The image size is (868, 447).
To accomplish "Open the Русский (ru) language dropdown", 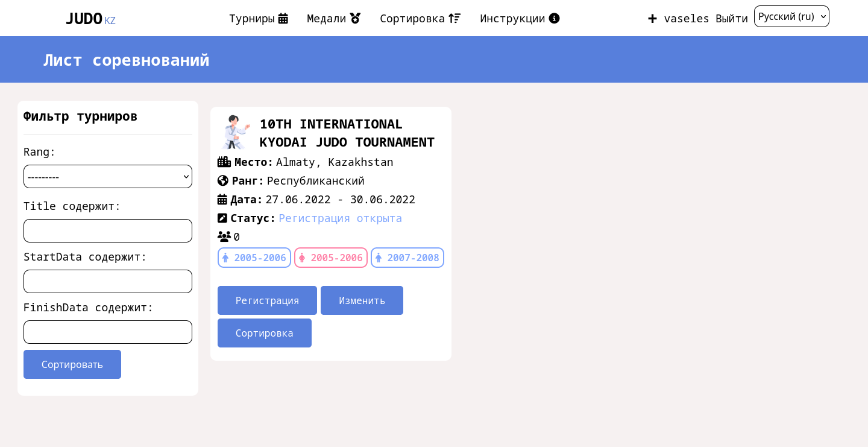I will point(791,16).
